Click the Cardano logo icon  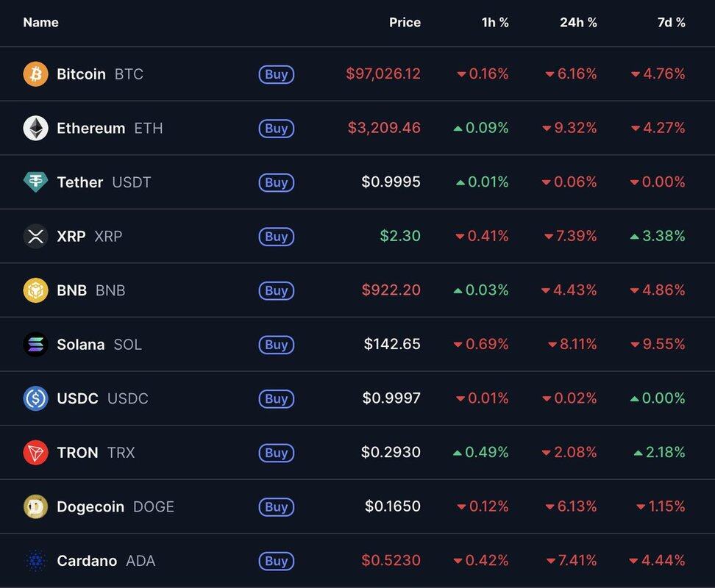[x=35, y=561]
